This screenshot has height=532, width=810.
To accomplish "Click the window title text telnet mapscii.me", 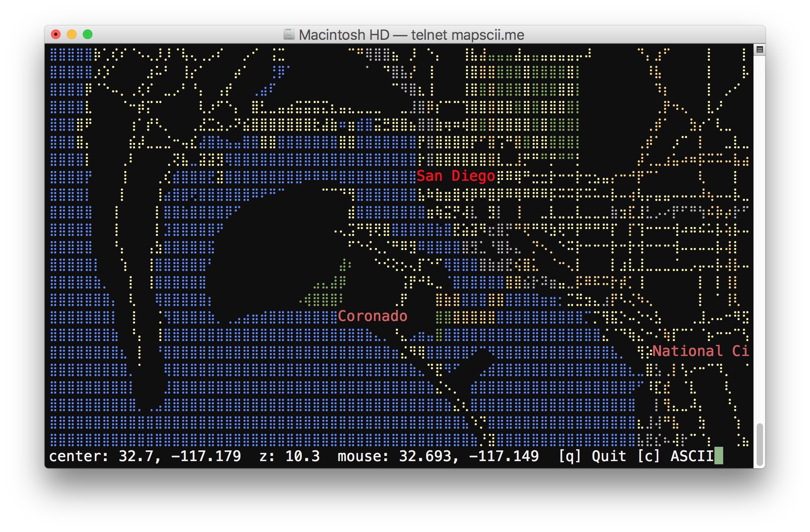I will click(468, 35).
